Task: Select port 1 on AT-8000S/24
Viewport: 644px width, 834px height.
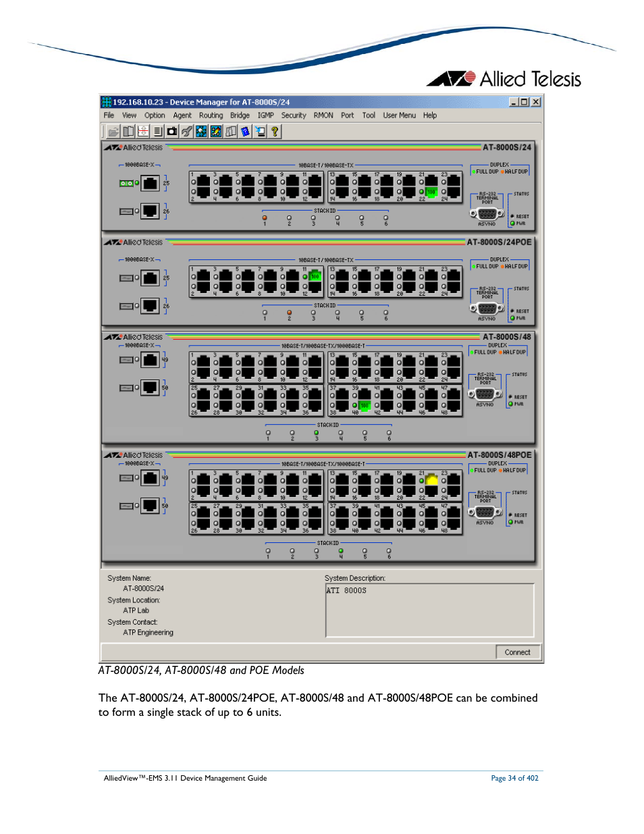Action: 203,181
